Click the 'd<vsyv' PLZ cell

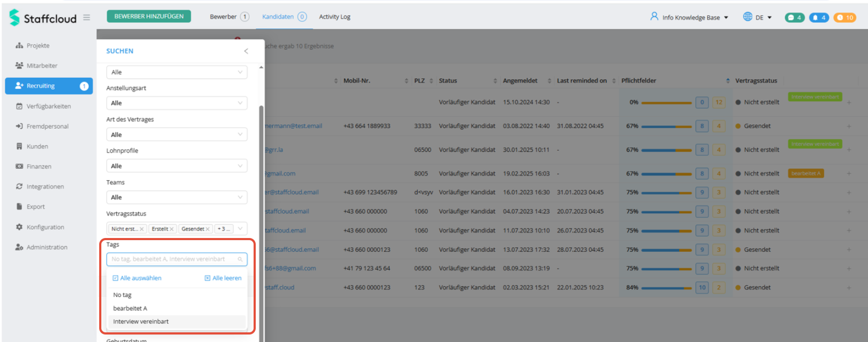pyautogui.click(x=424, y=192)
